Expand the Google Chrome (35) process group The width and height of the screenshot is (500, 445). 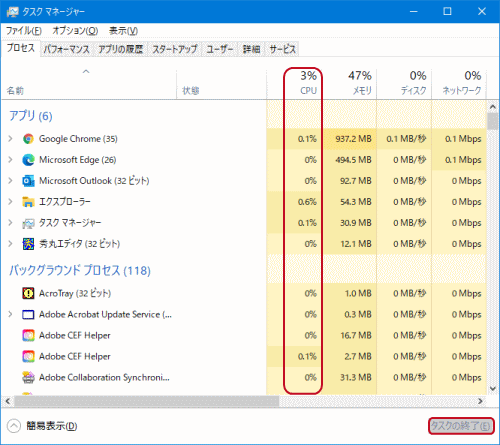[x=10, y=139]
